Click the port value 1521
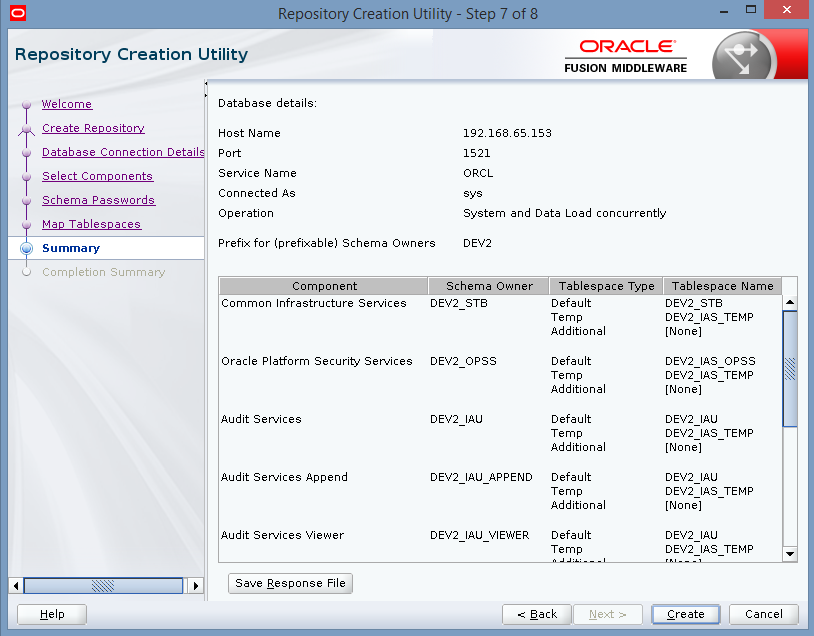Image resolution: width=814 pixels, height=636 pixels. [x=477, y=153]
